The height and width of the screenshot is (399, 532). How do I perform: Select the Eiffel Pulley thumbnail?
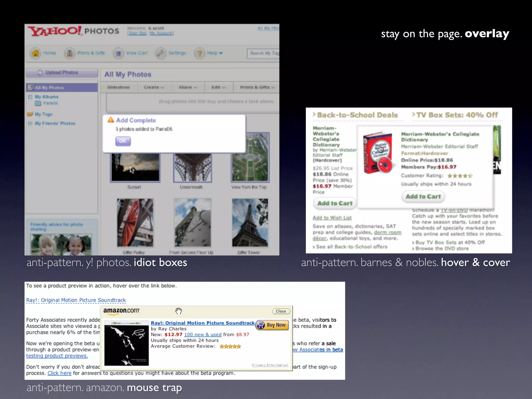[135, 223]
